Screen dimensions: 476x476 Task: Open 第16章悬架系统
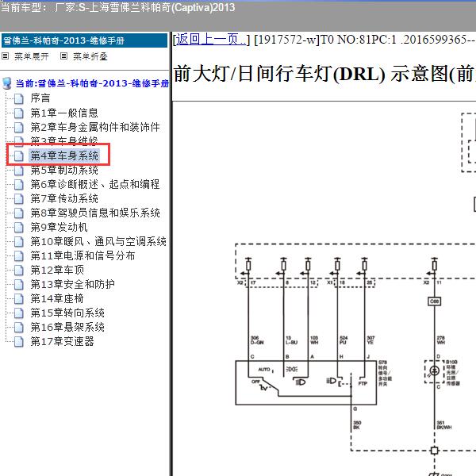(67, 327)
